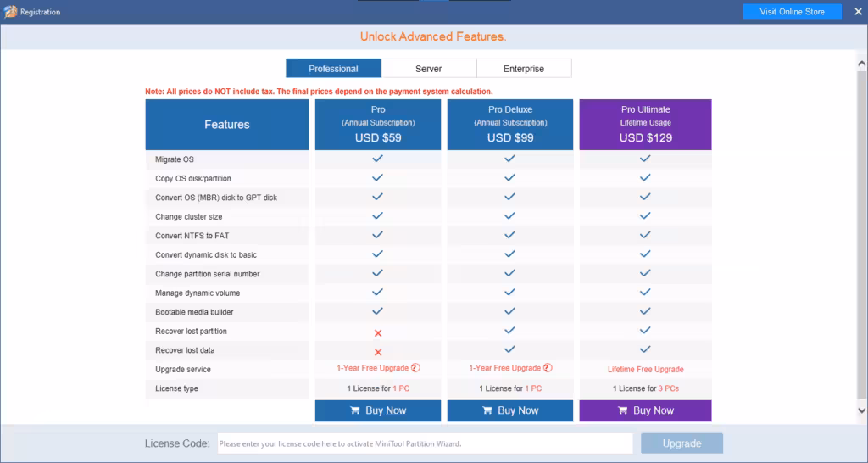Click Pro Deluxe checkmark for Manage dynamic volume
The image size is (868, 463).
[509, 292]
